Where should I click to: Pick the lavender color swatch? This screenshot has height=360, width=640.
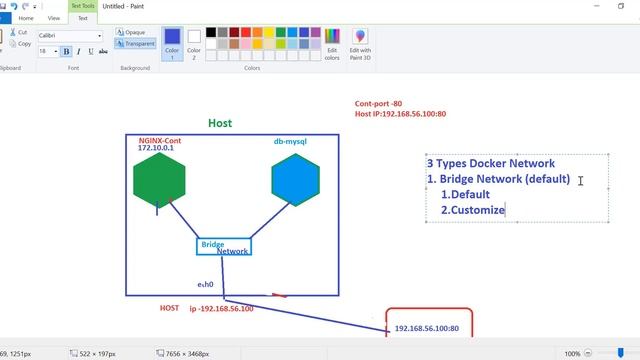pos(316,44)
